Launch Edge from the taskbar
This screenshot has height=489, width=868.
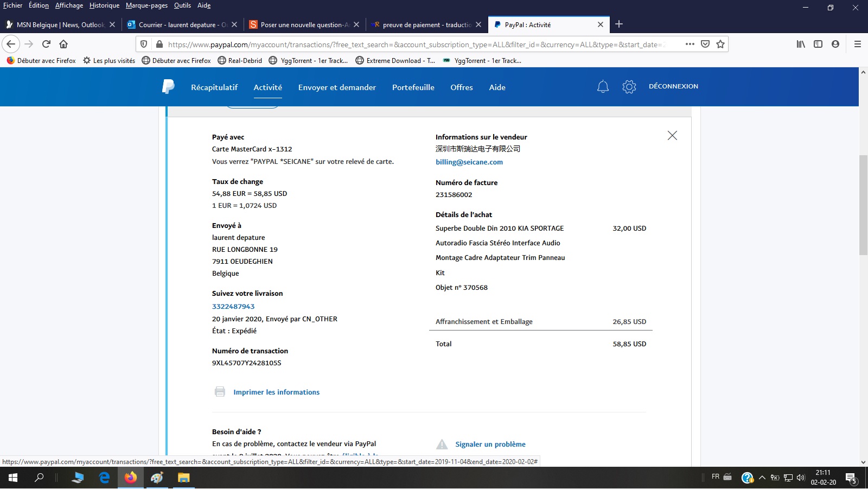click(x=104, y=478)
